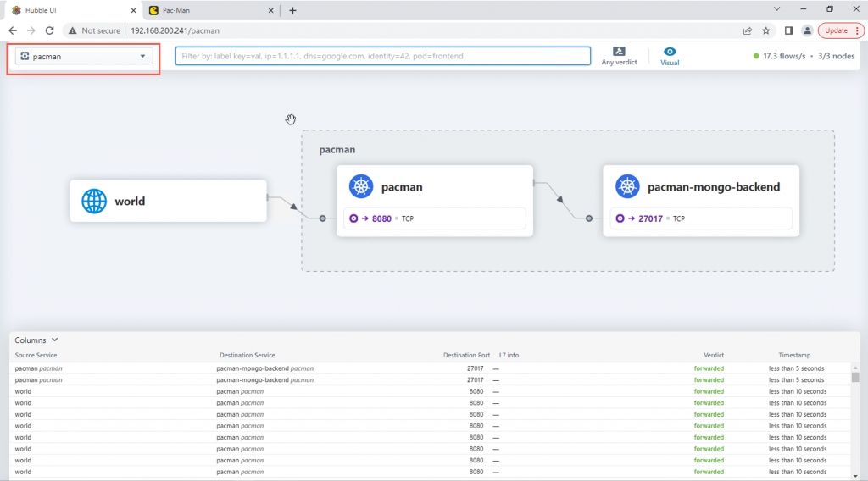Image resolution: width=868 pixels, height=481 pixels.
Task: Click the flows table scrollbar thumb
Action: pyautogui.click(x=855, y=377)
